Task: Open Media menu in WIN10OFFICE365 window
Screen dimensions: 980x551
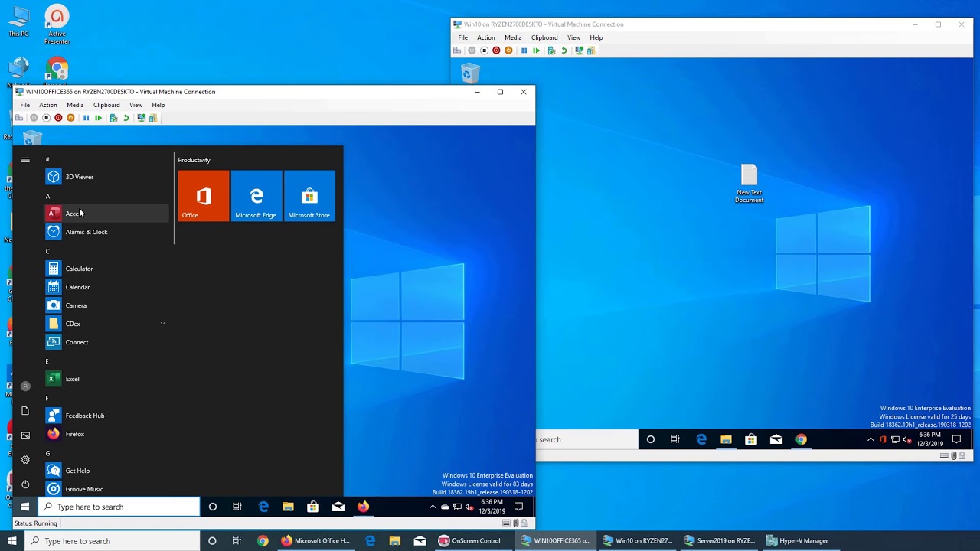Action: point(75,105)
